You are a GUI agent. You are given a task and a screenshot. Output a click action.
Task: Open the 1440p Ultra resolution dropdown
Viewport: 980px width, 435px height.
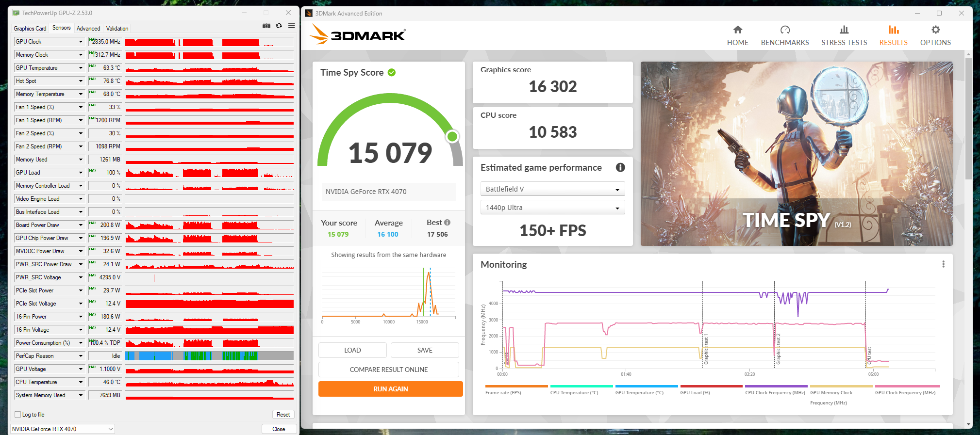(x=552, y=208)
